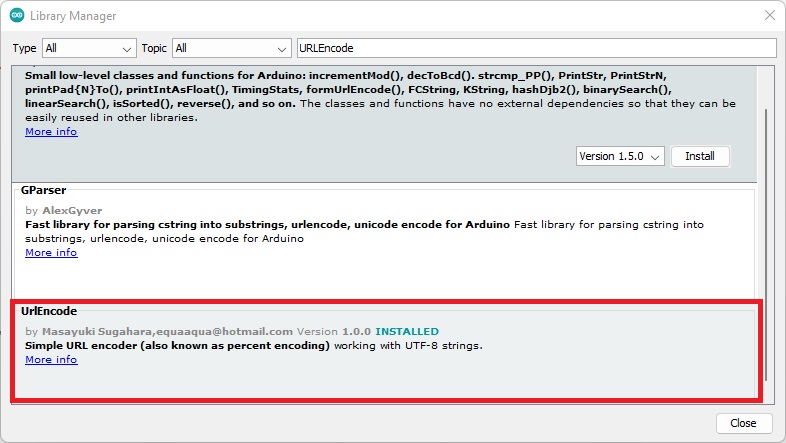Select the UrlEncode library title
Viewport: 786px width, 443px height.
coord(49,311)
